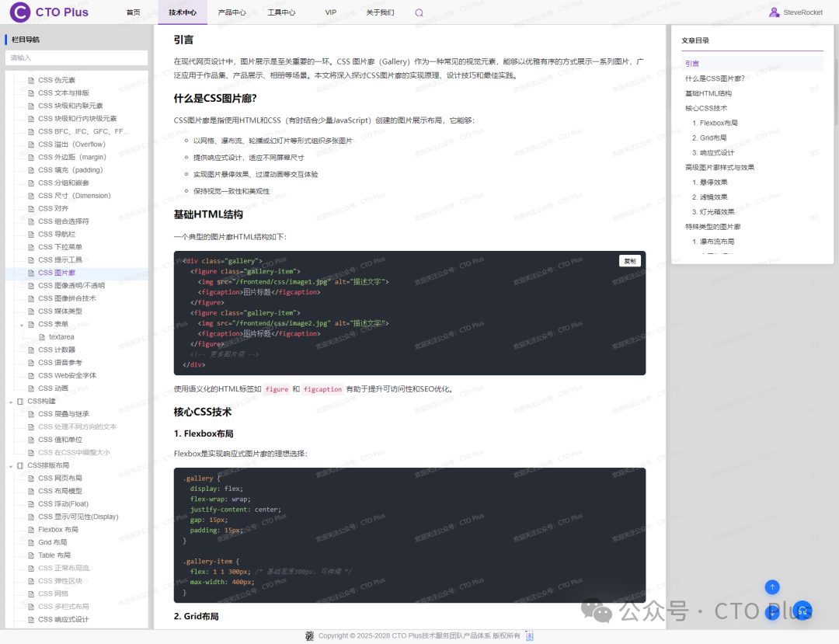Go to the 首页 navigation tab
The width and height of the screenshot is (839, 644).
pyautogui.click(x=134, y=12)
